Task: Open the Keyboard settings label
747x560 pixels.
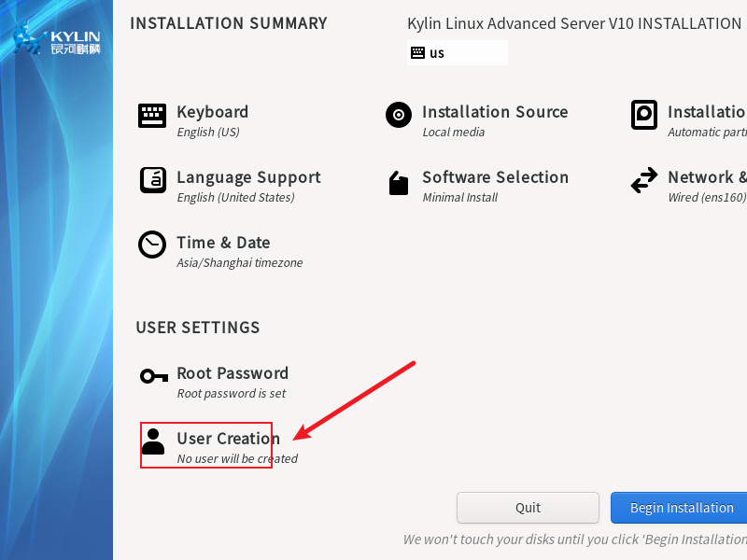Action: coord(212,112)
